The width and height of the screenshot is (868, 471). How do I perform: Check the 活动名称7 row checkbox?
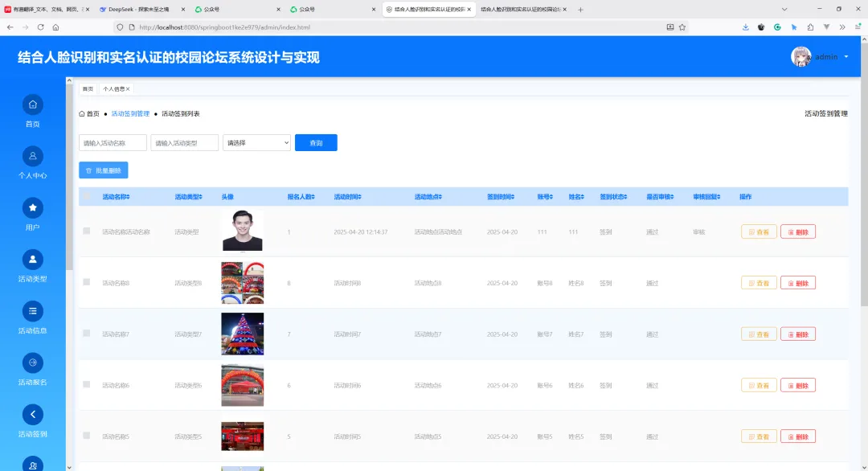click(x=86, y=334)
